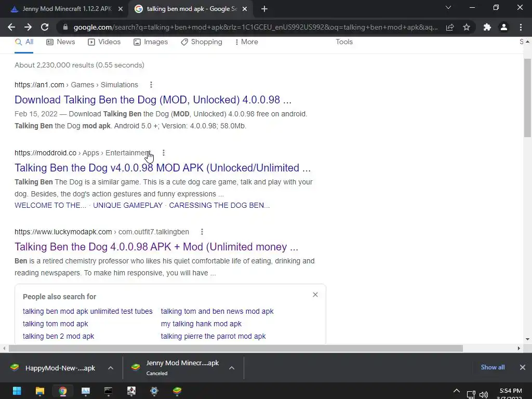Viewport: 532px width, 399px height.
Task: Expand Jenny Mod Minecraft download options
Action: [232, 368]
